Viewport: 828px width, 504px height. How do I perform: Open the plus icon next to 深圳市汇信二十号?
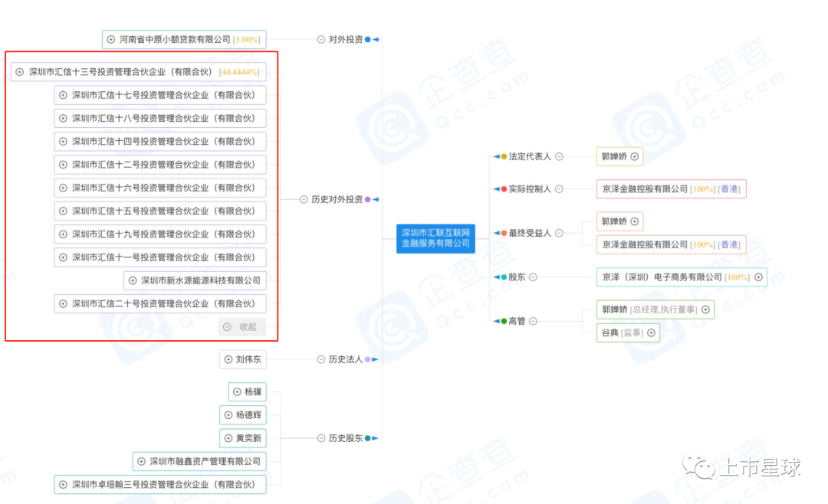point(63,304)
